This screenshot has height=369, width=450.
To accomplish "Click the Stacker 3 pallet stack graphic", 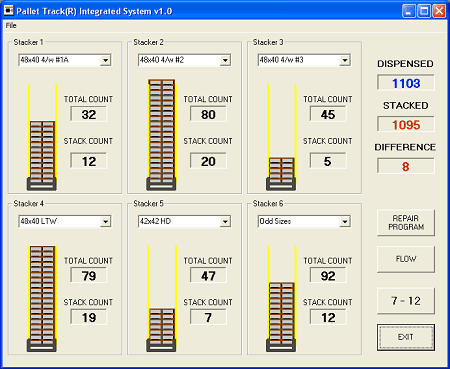I will 281,170.
